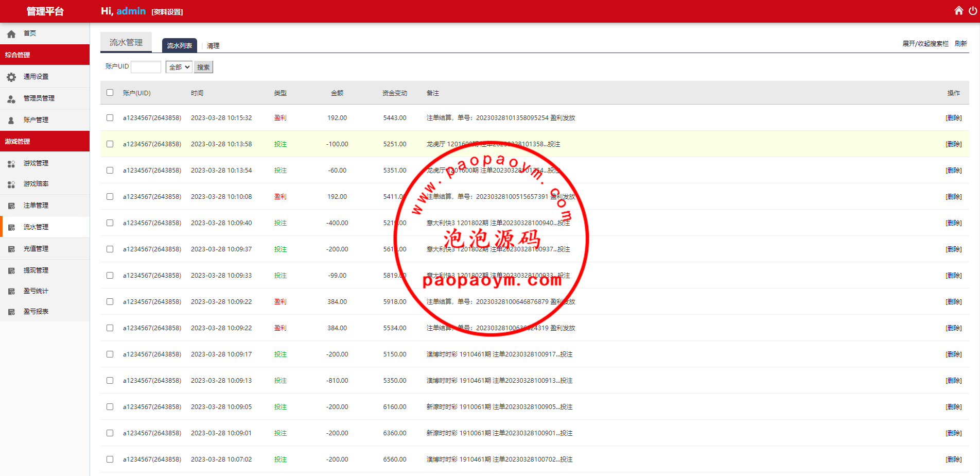Click the gear icon beside 通用设置
980x476 pixels.
coord(11,77)
